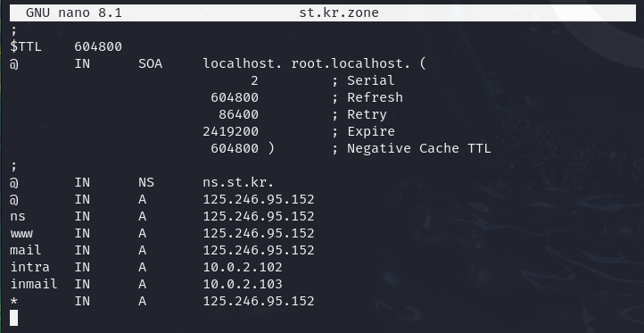Click the block cursor on last line
Screen dimensions: 644x333
click(x=13, y=318)
